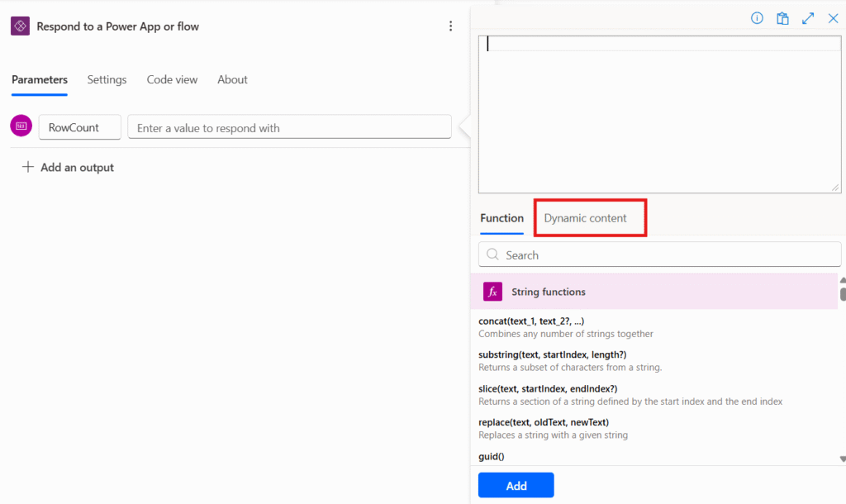Screen dimensions: 846x504
Task: Select the Function tab
Action: (501, 217)
